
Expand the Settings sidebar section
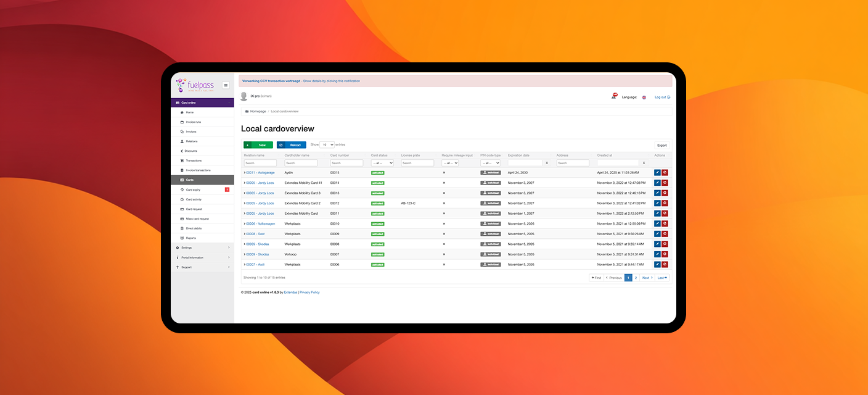pos(202,247)
